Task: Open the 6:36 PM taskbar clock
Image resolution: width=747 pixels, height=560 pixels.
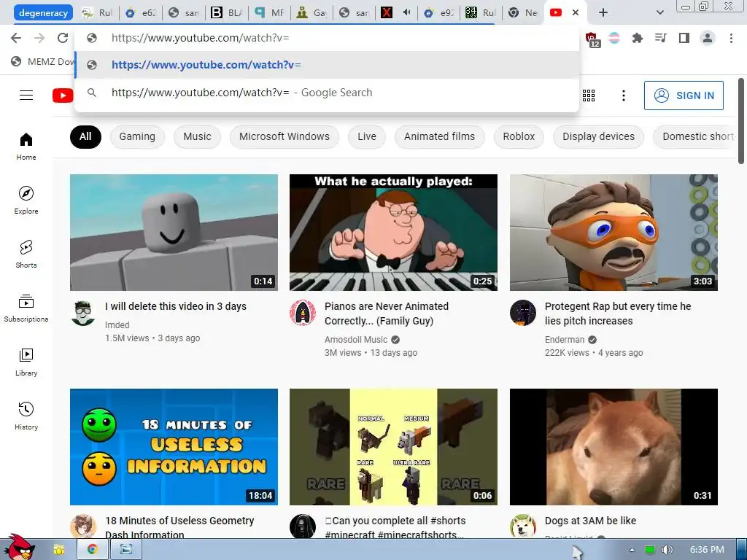Action: click(x=707, y=550)
